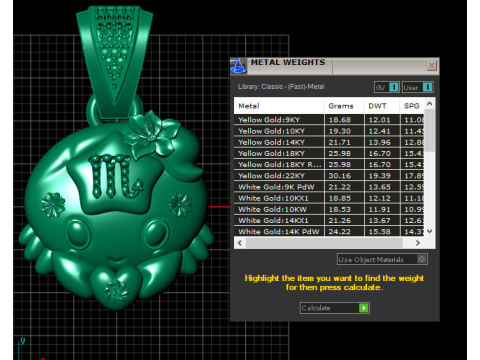This screenshot has height=360, width=480.
Task: Click the vertical scrollbar thumb
Action: [429, 131]
